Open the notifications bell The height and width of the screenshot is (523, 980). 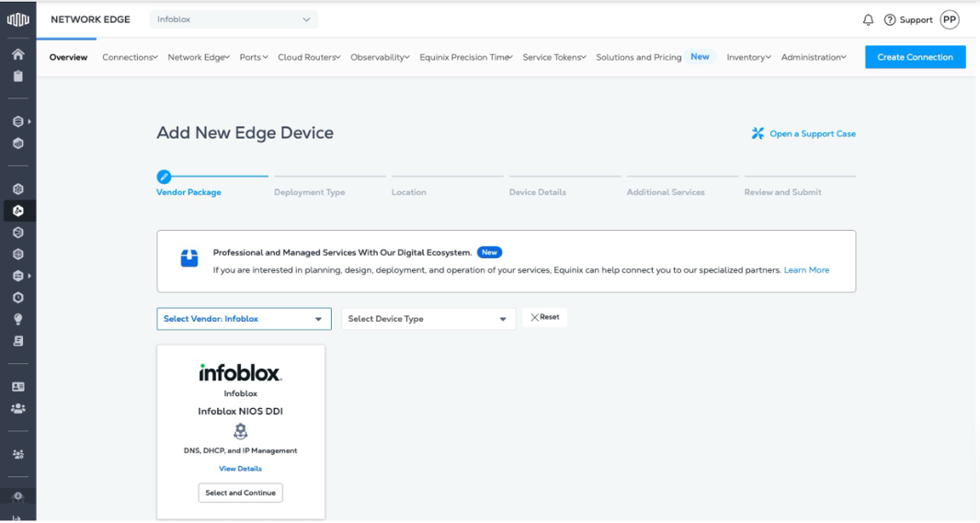[868, 20]
